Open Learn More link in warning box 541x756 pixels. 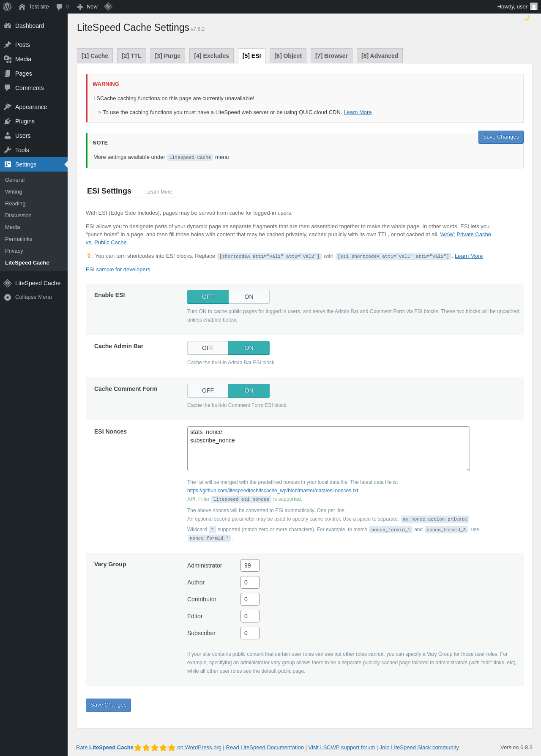tap(358, 112)
